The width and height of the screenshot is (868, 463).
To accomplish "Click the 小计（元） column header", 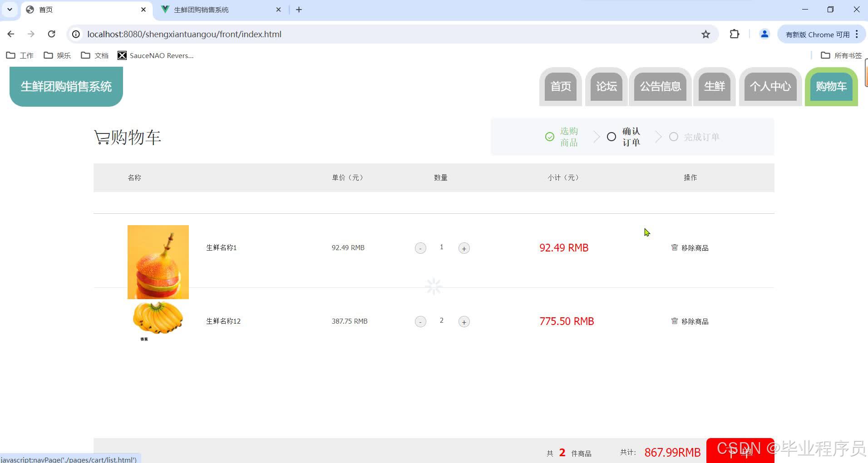I will tap(563, 177).
